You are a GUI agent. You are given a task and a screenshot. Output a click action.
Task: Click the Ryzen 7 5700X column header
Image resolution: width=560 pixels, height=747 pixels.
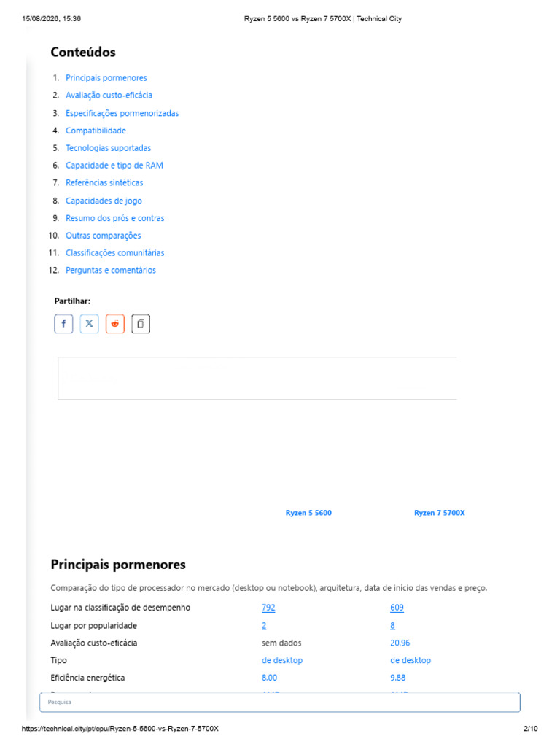tap(440, 513)
